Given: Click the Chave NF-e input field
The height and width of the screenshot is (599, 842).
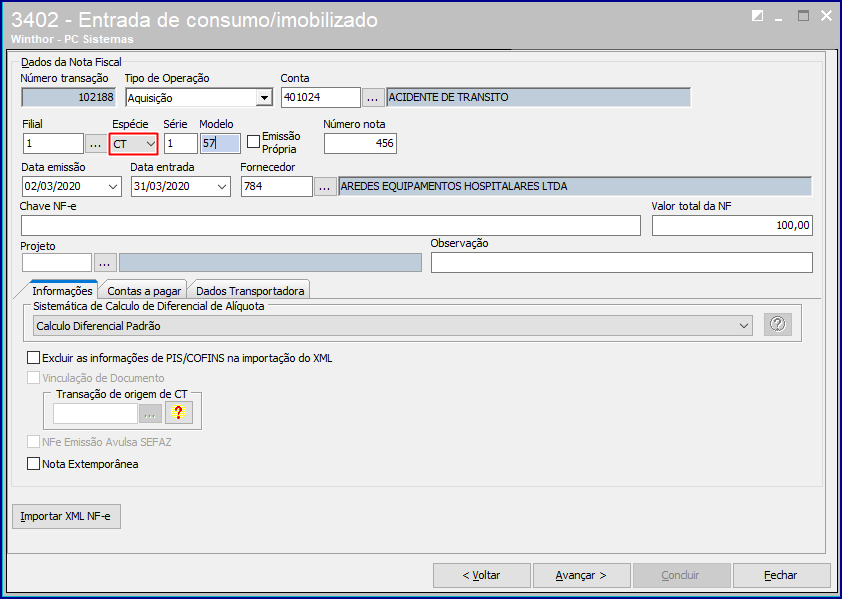Looking at the screenshot, I should pyautogui.click(x=331, y=226).
